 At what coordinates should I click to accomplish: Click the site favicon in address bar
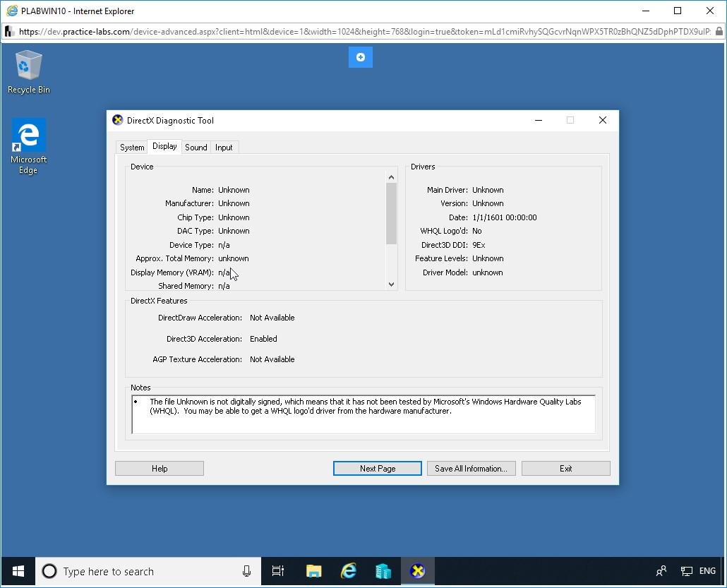coord(8,32)
